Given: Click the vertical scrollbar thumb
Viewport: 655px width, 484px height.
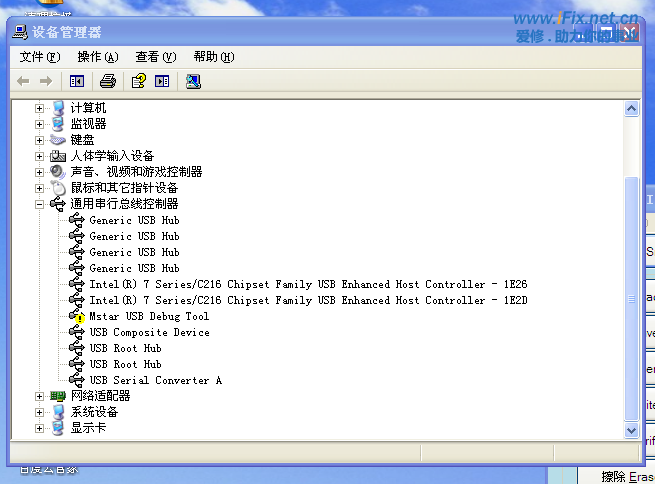Looking at the screenshot, I should click(x=632, y=299).
